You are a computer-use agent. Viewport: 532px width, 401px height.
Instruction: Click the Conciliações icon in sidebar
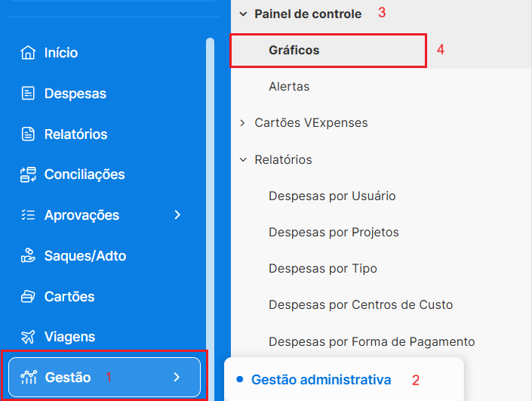pyautogui.click(x=29, y=174)
